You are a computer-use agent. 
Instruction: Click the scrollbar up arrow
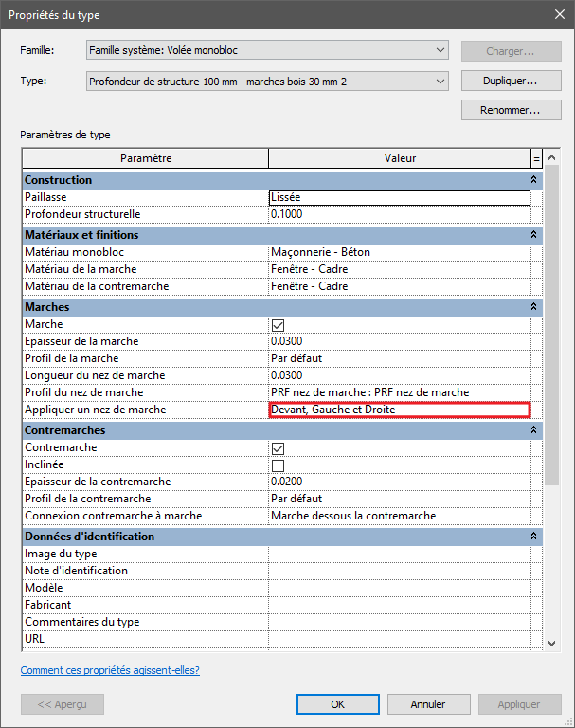tap(552, 158)
